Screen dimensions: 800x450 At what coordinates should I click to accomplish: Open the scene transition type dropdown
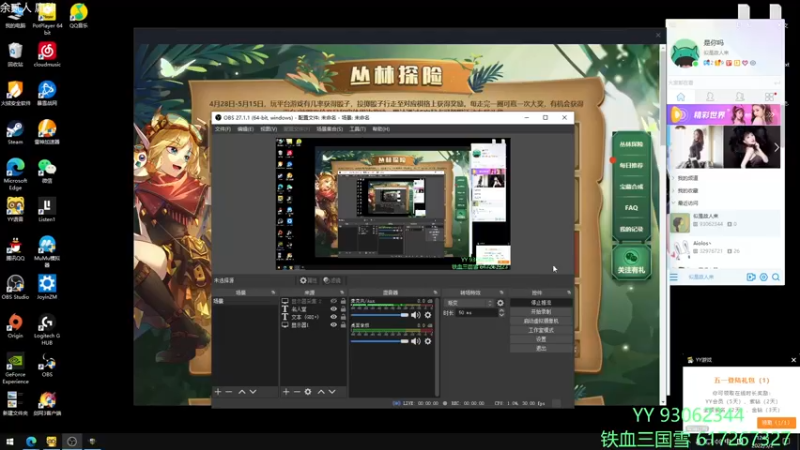468,303
